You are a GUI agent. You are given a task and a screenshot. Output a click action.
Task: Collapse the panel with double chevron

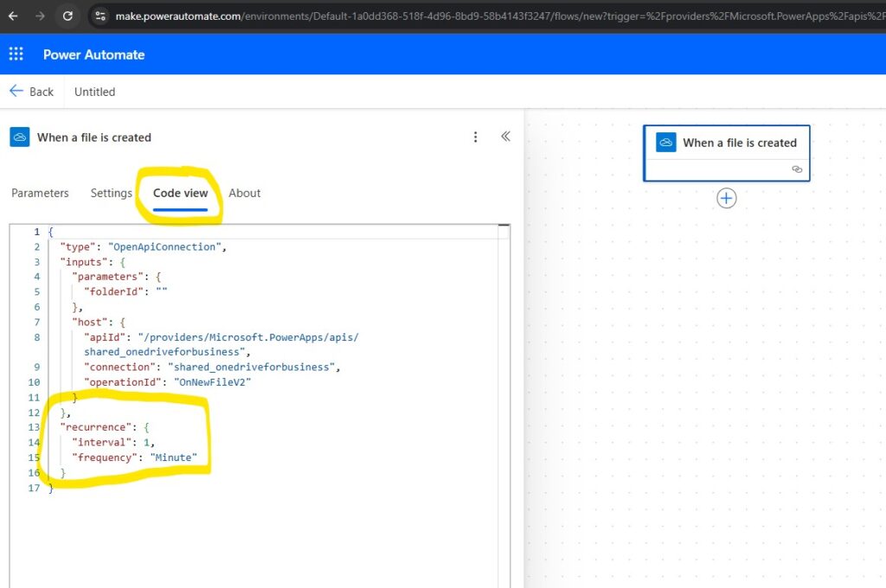[x=505, y=136]
